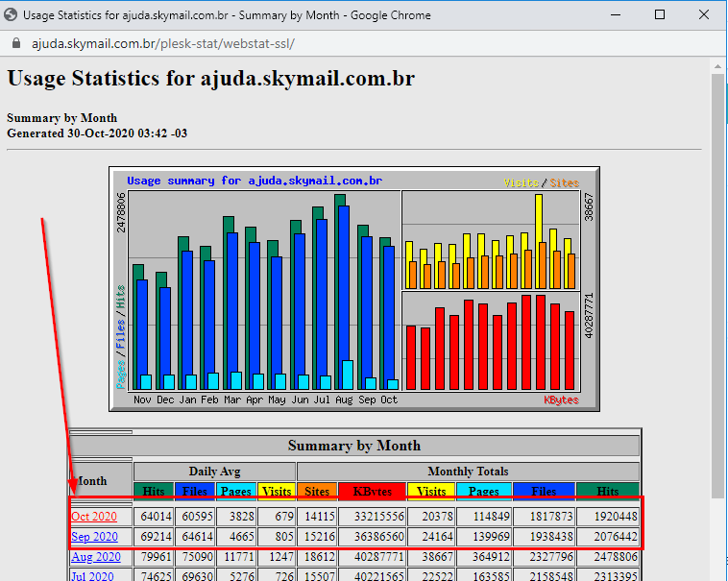This screenshot has height=581, width=728.
Task: Click the vertical scrollbar thumb
Action: (x=717, y=286)
